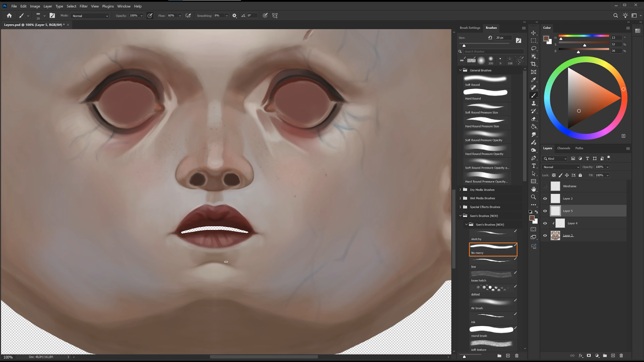Add a layer mask from Layers panel footer

[x=589, y=356]
